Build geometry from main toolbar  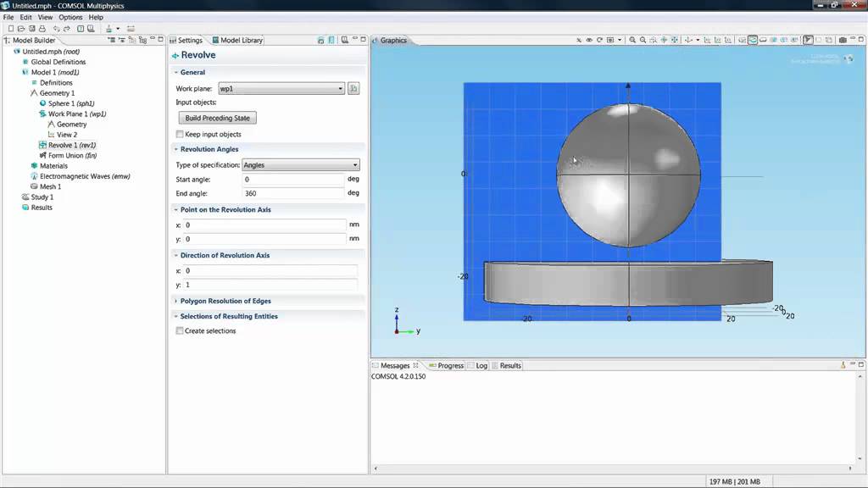(108, 28)
